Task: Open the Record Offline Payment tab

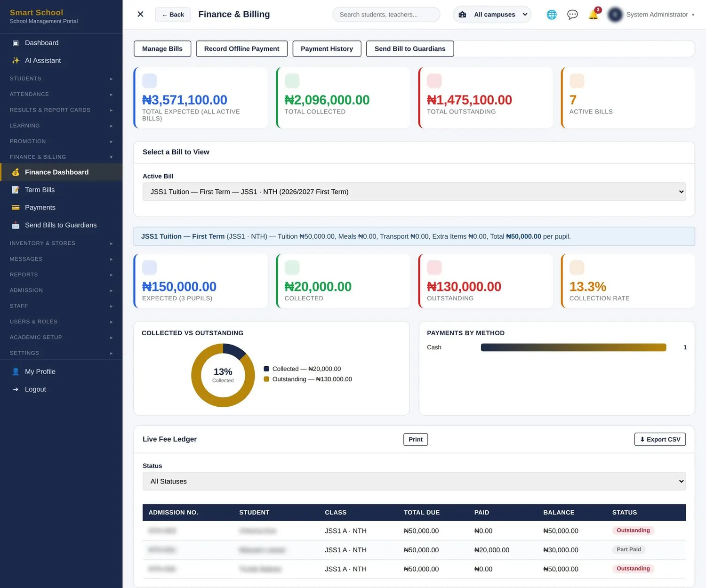Action: (x=241, y=48)
